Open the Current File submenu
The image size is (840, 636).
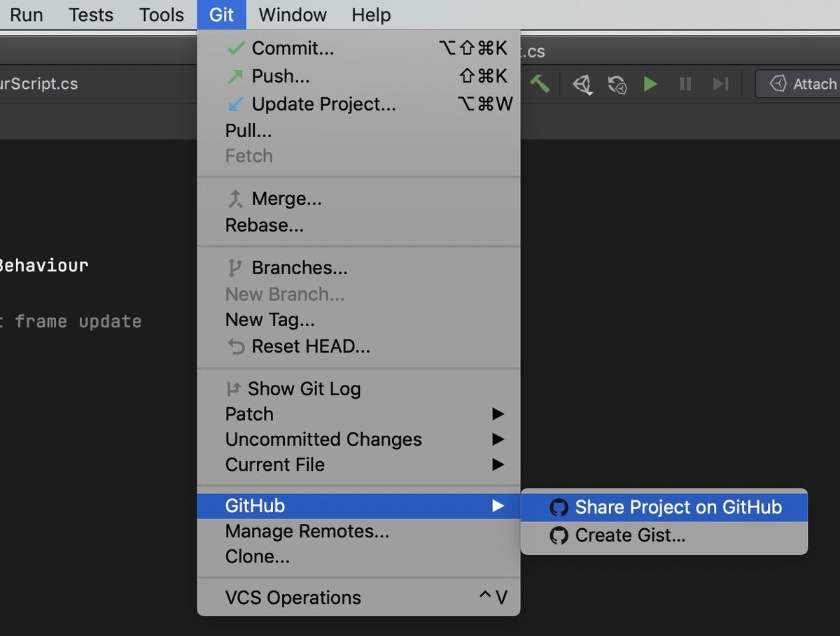(x=274, y=465)
